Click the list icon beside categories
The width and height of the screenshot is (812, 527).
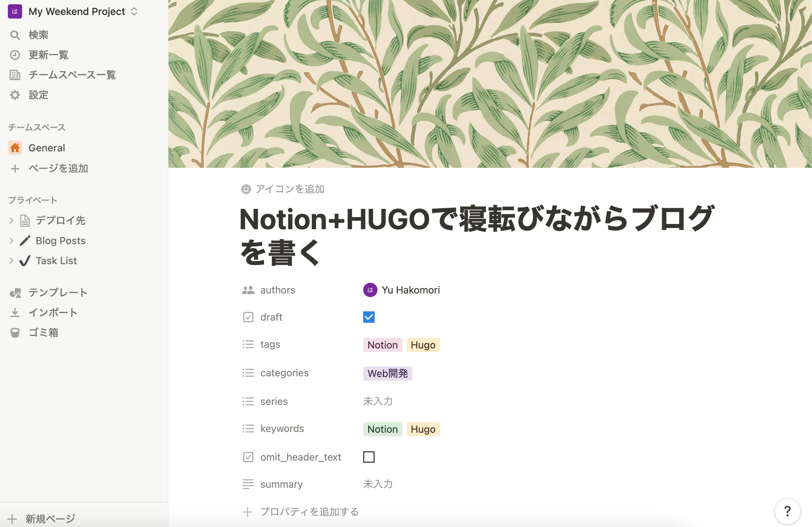coord(248,373)
